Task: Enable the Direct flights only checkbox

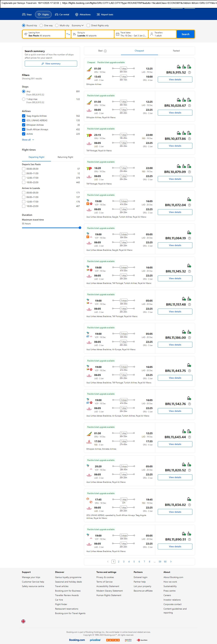Action: coord(88,25)
